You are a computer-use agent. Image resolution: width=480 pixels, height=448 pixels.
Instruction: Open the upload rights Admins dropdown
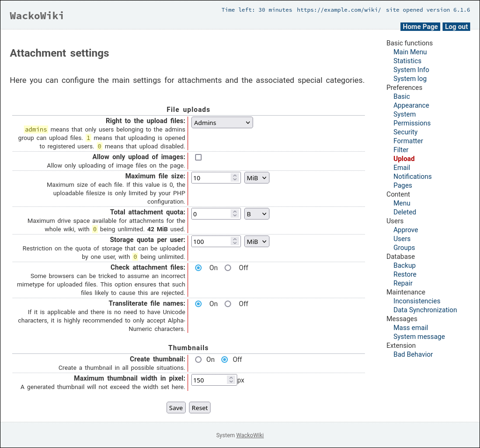coord(222,123)
